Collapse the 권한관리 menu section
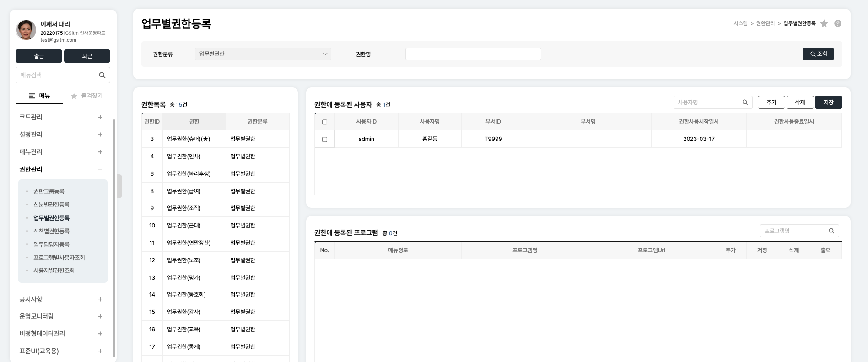The width and height of the screenshot is (868, 362). coord(100,169)
